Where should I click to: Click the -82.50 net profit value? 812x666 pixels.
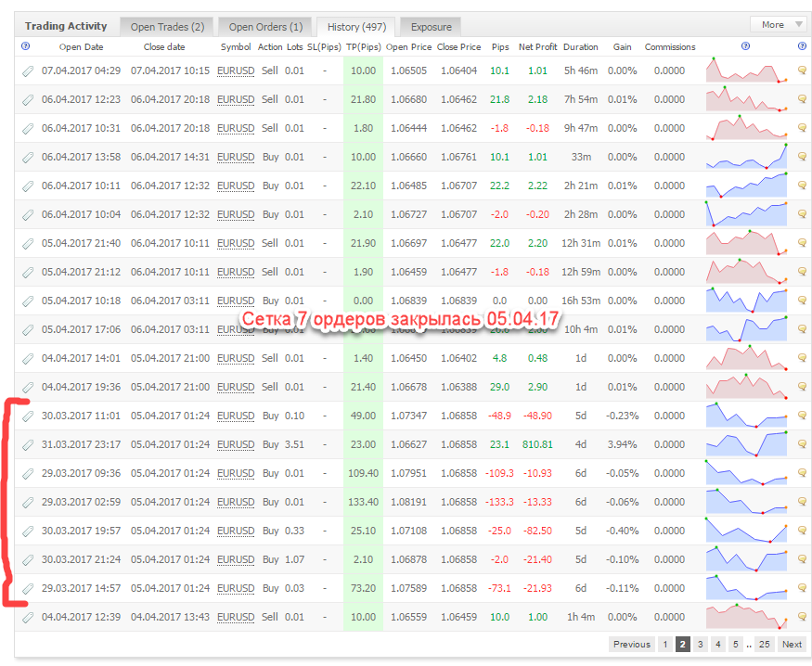tap(537, 531)
